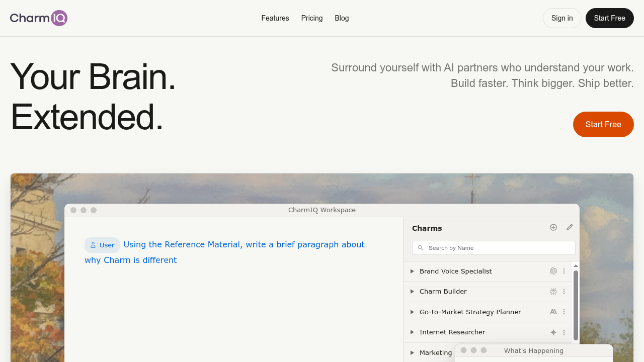Select Brand Voice Specialist in charms list
This screenshot has height=362, width=644.
pos(456,271)
